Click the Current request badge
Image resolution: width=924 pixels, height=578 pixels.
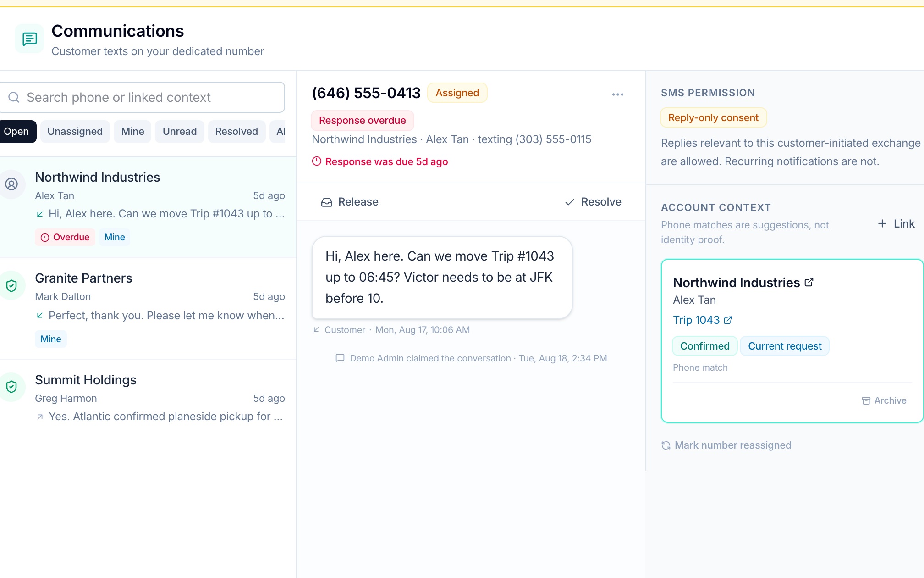[785, 346]
